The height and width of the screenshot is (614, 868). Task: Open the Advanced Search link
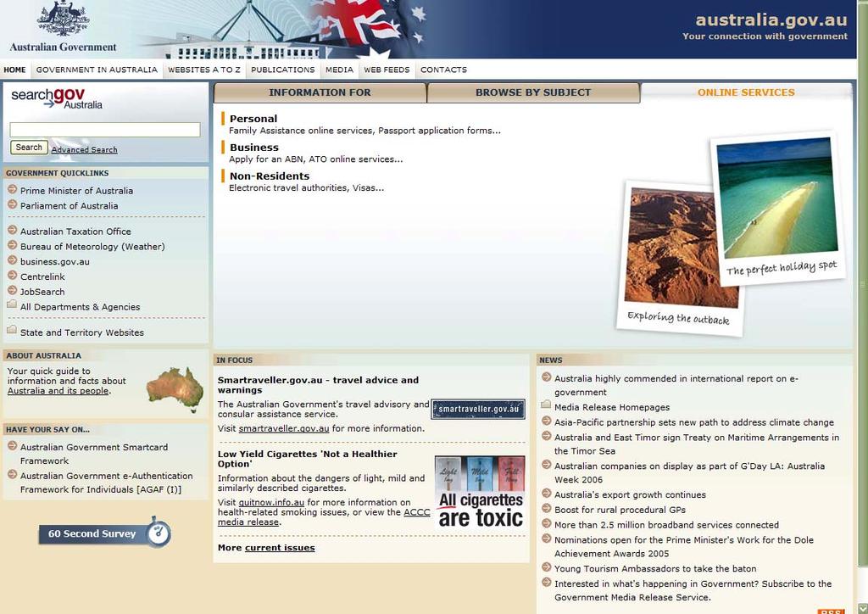coord(84,149)
